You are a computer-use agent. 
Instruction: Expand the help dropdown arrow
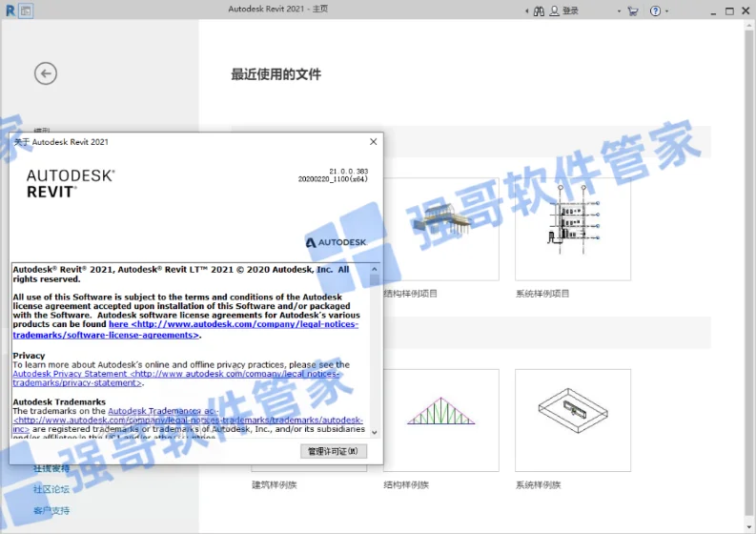click(x=666, y=11)
